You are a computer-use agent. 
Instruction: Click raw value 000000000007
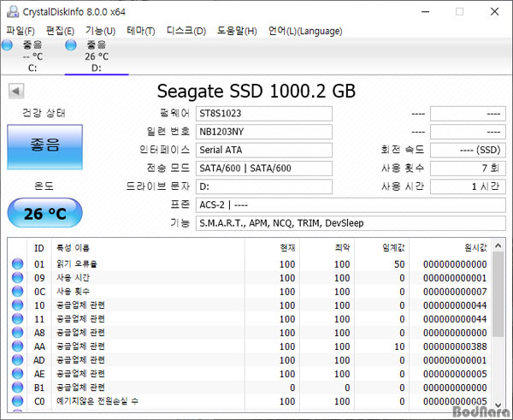tap(455, 292)
